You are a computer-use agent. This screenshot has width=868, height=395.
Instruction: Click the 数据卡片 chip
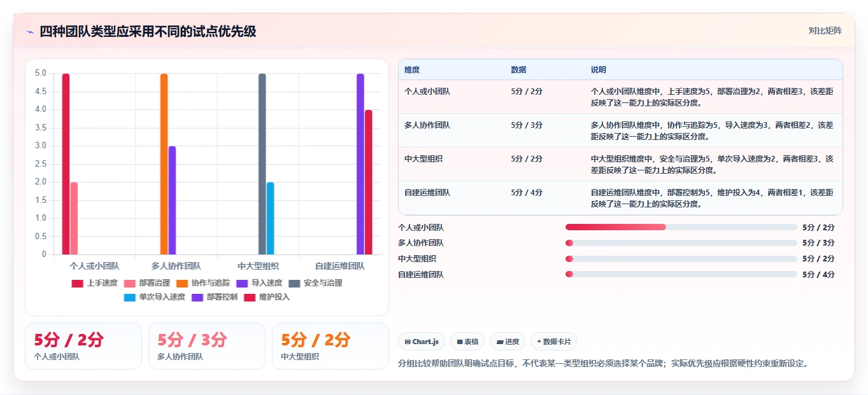coord(554,342)
